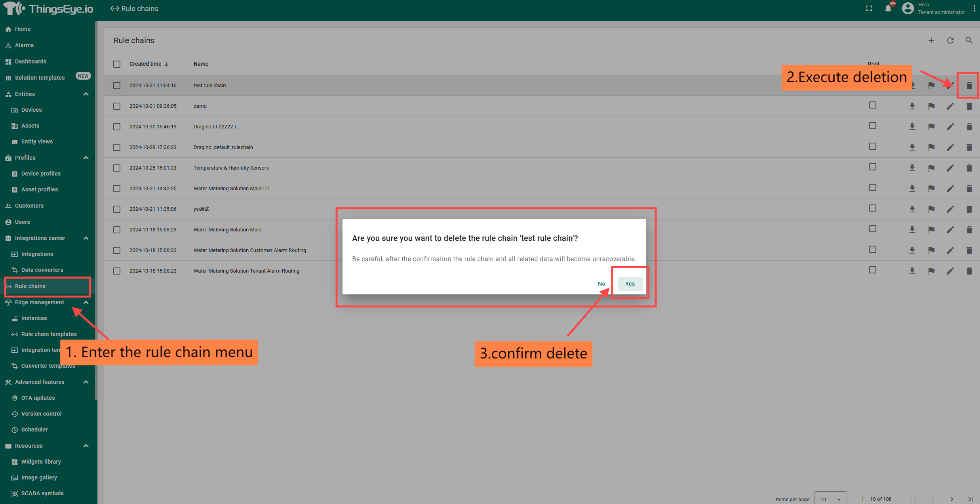Viewport: 980px width, 504px height.
Task: Toggle fullscreen mode icon
Action: 869,9
